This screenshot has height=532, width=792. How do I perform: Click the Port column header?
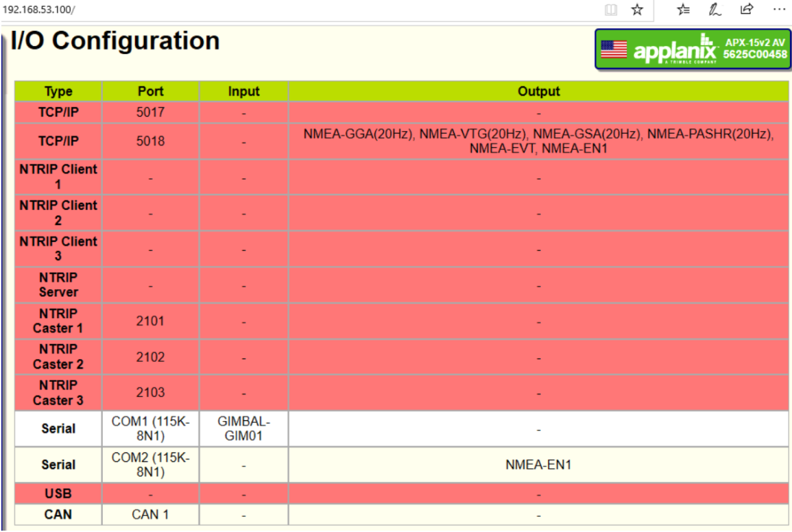click(x=151, y=91)
